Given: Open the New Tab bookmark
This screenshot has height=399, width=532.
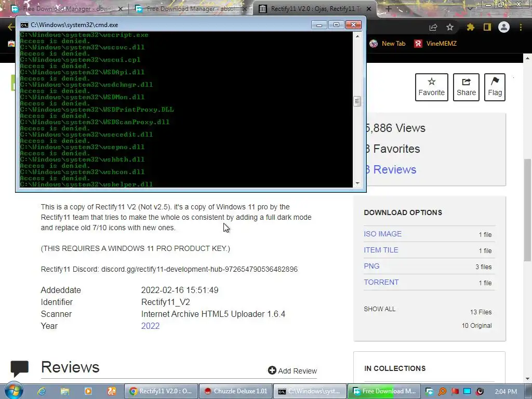Looking at the screenshot, I should (x=388, y=44).
